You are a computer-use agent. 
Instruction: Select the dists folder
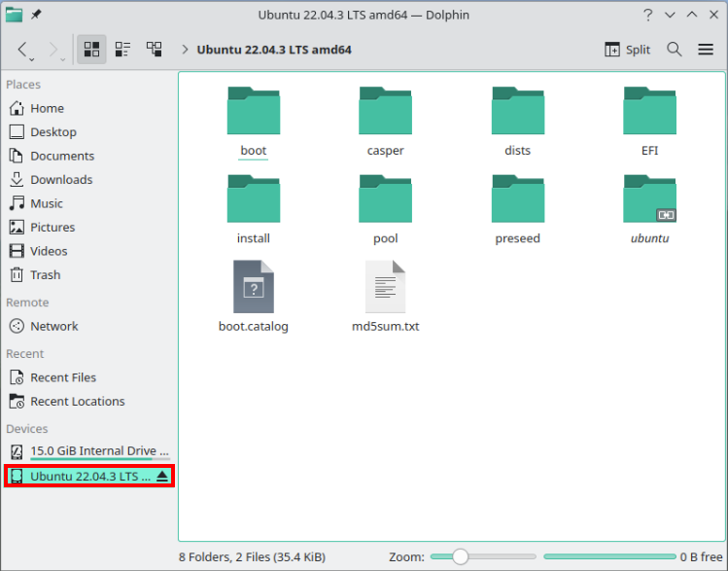click(x=518, y=123)
